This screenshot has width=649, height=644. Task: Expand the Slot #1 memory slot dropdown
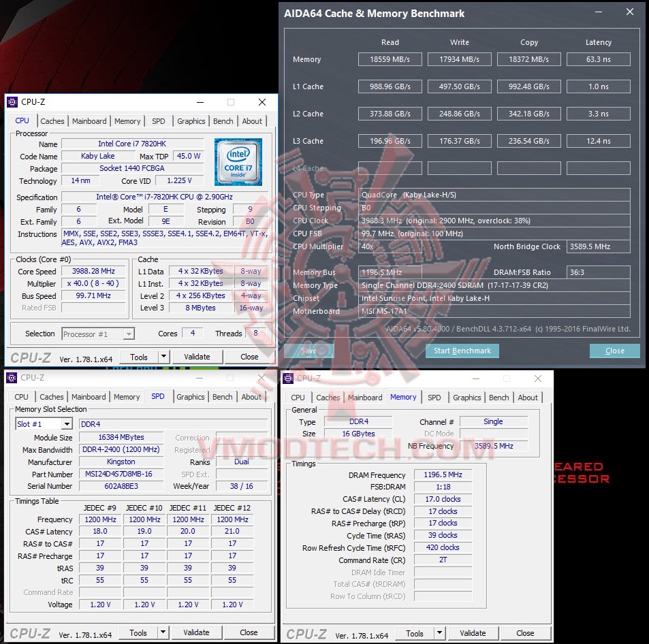coord(67,424)
